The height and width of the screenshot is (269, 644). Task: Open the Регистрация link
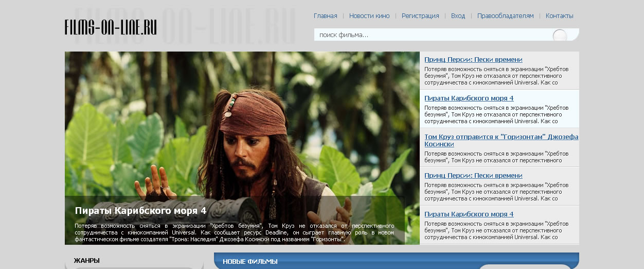420,16
